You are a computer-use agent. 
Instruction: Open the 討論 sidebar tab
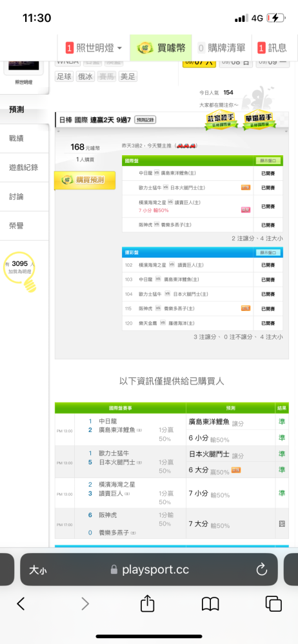25,196
